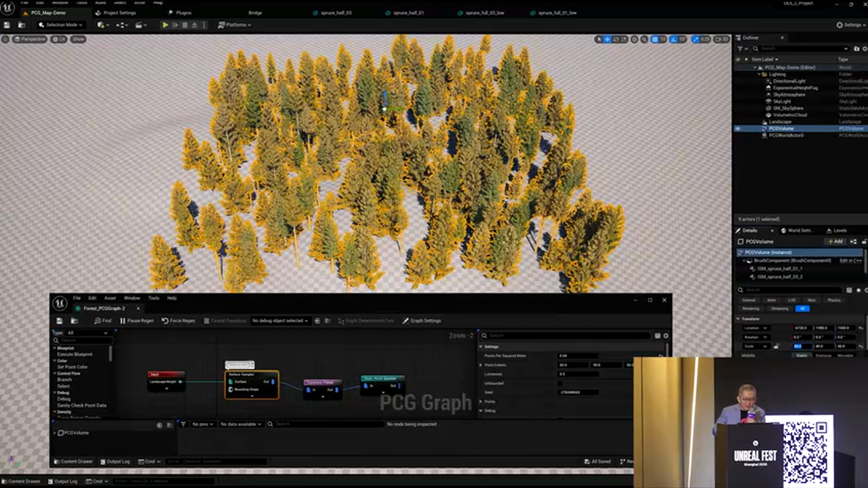Click the save icon in the main toolbar
The height and width of the screenshot is (488, 868).
click(7, 25)
